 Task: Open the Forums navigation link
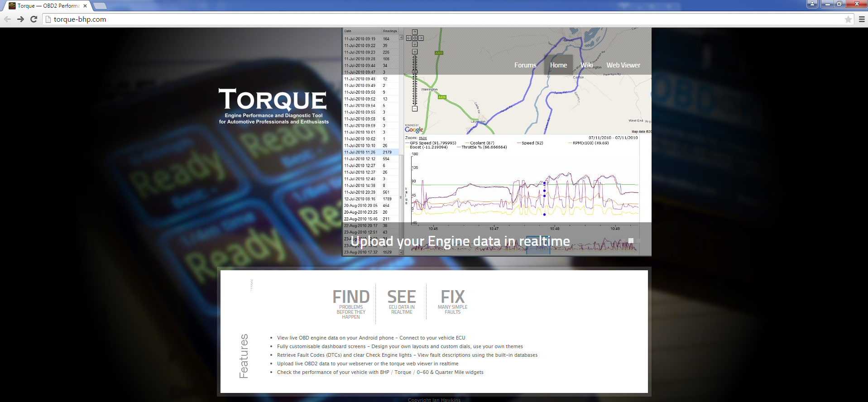point(525,65)
